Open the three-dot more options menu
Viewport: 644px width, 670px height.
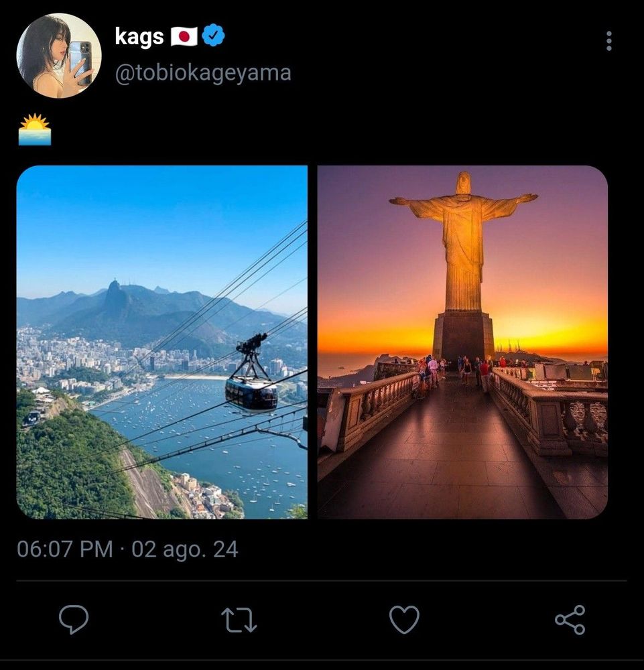pos(608,41)
